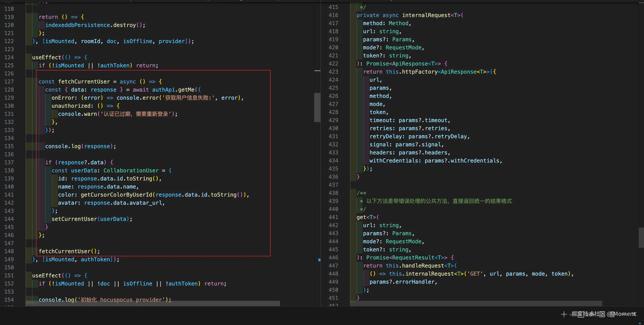This screenshot has height=325, width=644.
Task: Click line number 416 in right editor
Action: tap(333, 15)
